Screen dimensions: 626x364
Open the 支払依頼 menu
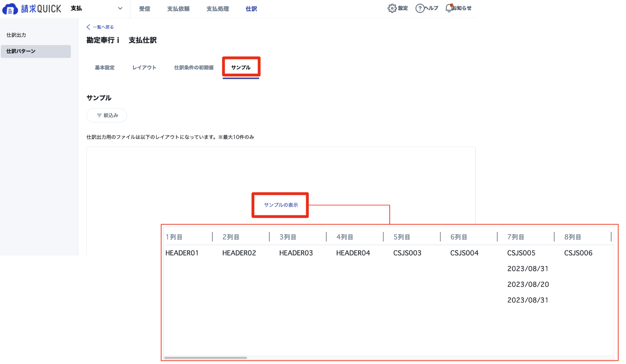coord(178,9)
